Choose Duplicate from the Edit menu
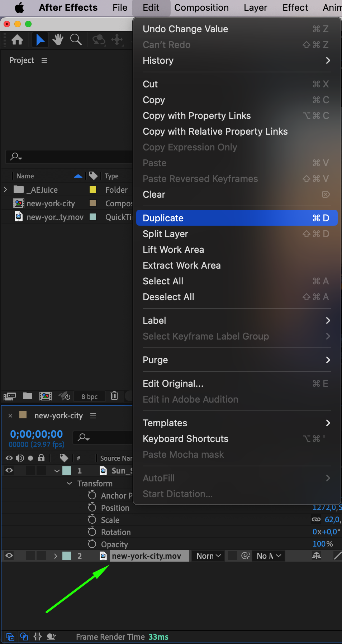Screen dimensions: 342x644 pyautogui.click(x=237, y=218)
